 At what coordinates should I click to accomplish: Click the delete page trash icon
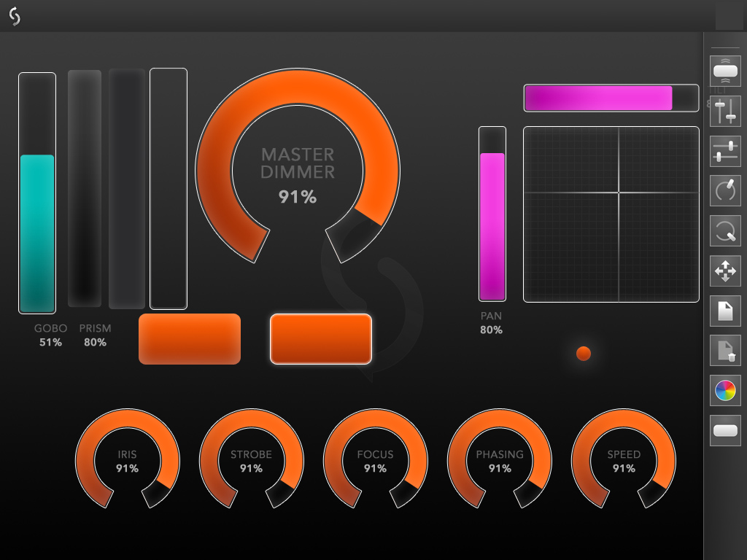pos(725,351)
